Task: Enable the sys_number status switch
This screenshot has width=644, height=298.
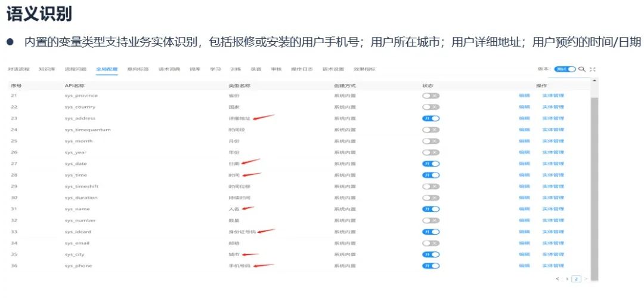Action: (x=431, y=220)
